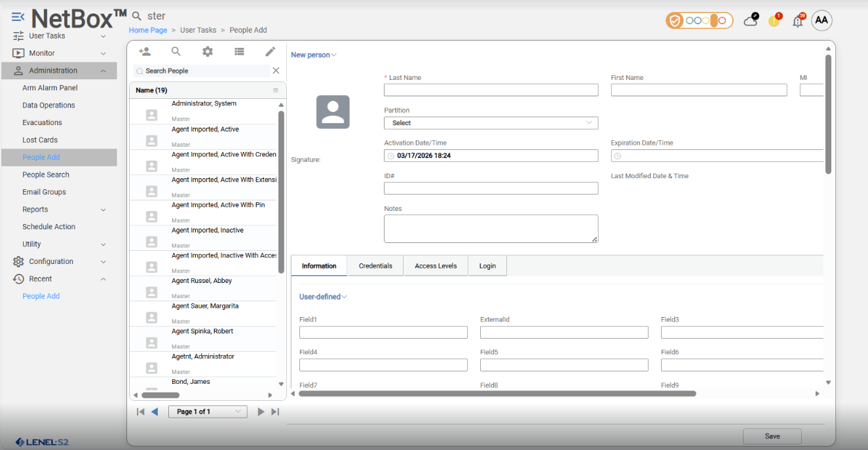The width and height of the screenshot is (868, 450).
Task: Click the list view icon
Action: [239, 52]
